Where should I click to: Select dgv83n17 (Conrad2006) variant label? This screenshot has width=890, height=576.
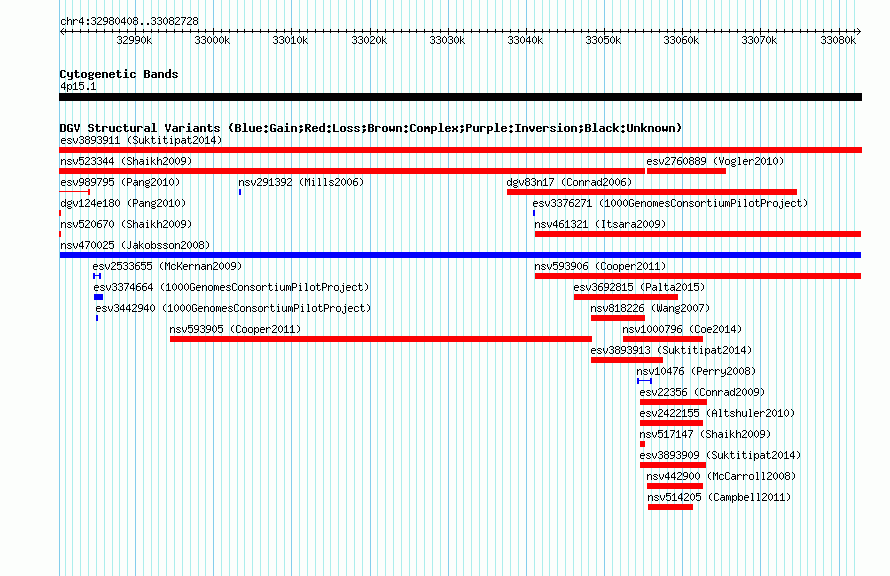tap(569, 182)
